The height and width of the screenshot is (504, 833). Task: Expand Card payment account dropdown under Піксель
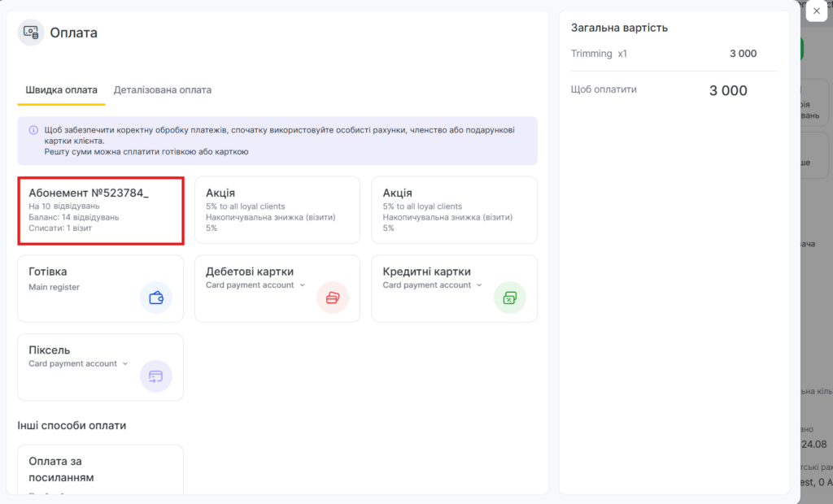[125, 364]
